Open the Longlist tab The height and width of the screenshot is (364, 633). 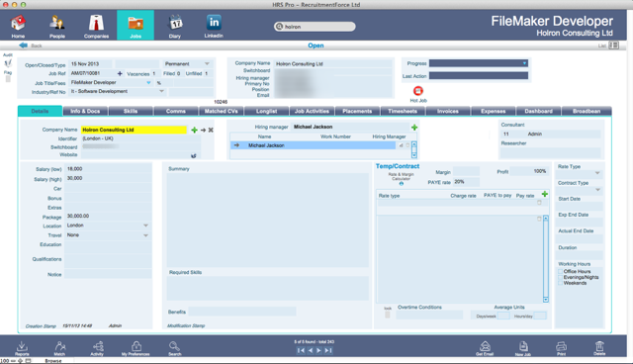click(x=266, y=111)
